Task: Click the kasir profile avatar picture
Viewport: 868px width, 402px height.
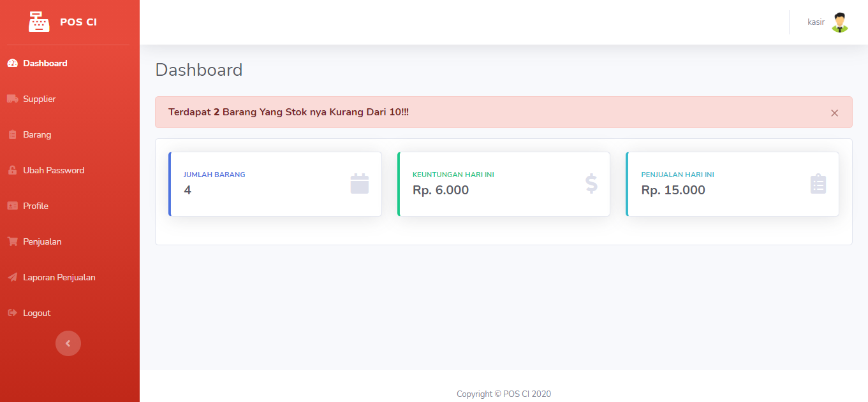Action: coord(840,22)
